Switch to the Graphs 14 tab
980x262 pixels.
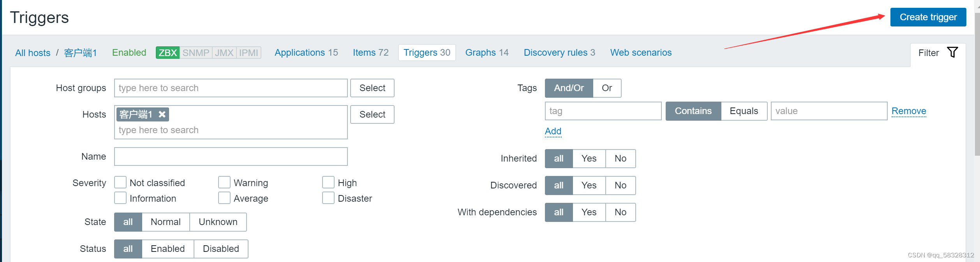click(x=486, y=53)
